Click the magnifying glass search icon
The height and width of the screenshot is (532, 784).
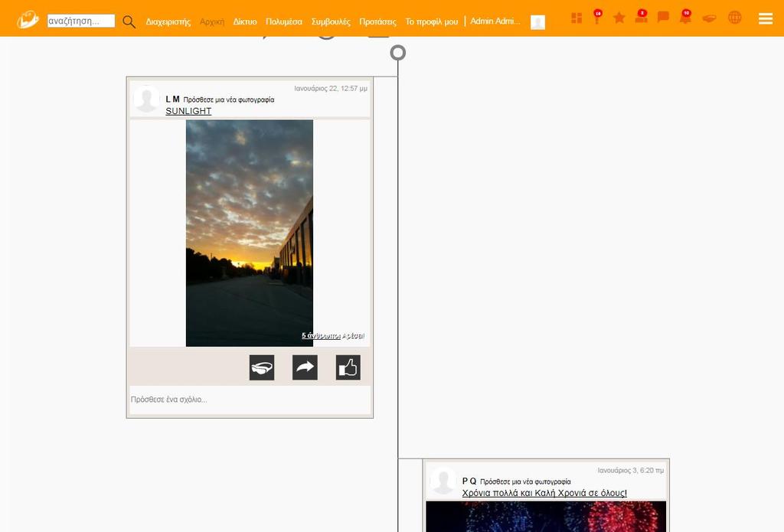click(x=129, y=21)
